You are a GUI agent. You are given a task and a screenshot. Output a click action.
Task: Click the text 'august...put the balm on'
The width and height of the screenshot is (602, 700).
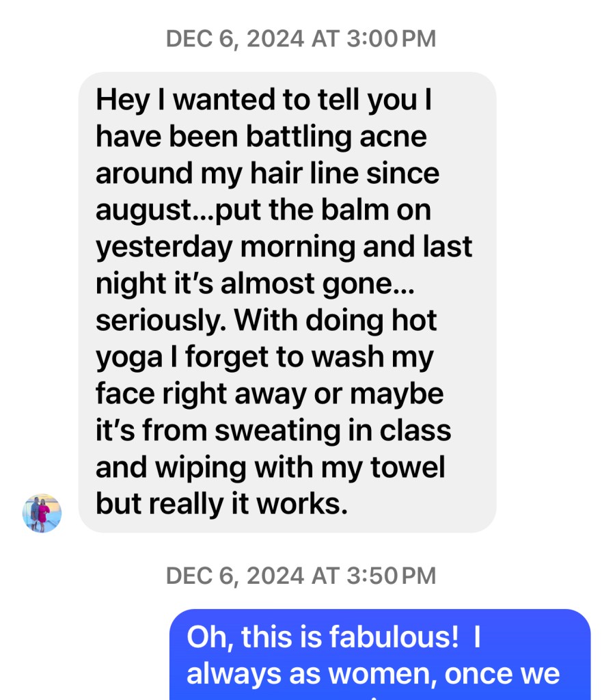(x=263, y=211)
